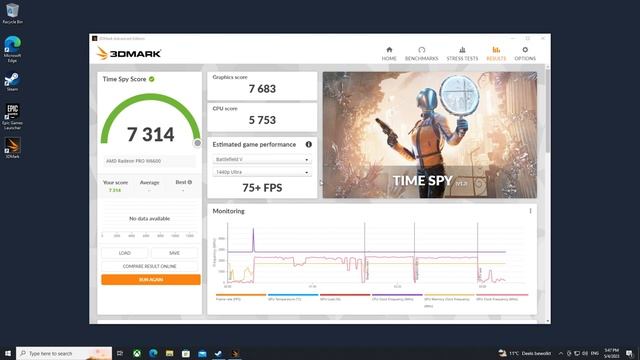Open the Stress Tests section

[462, 53]
